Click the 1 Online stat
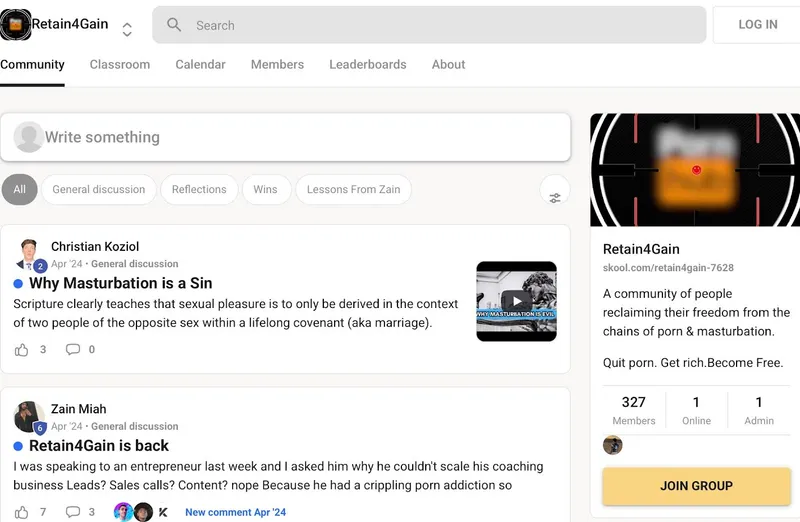Image resolution: width=800 pixels, height=522 pixels. click(x=696, y=410)
